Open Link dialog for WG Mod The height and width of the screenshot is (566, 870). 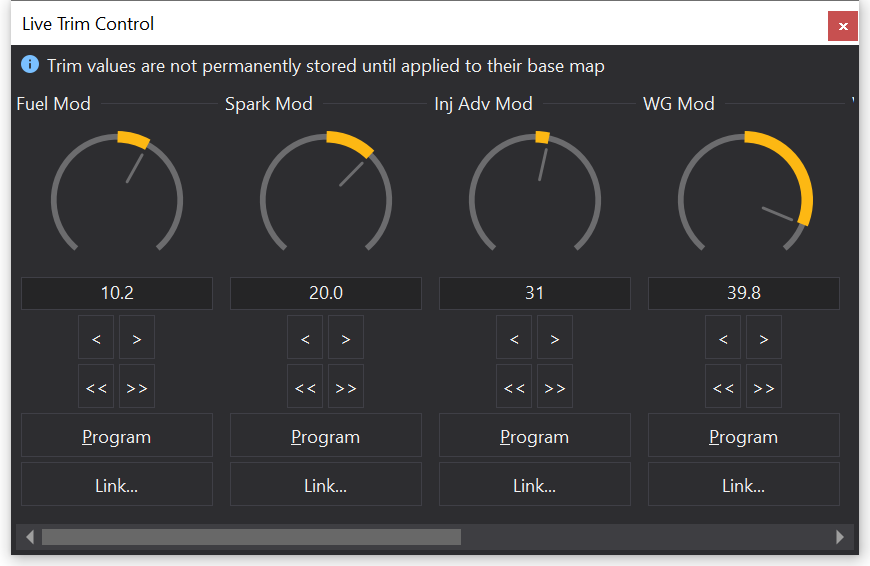[744, 485]
